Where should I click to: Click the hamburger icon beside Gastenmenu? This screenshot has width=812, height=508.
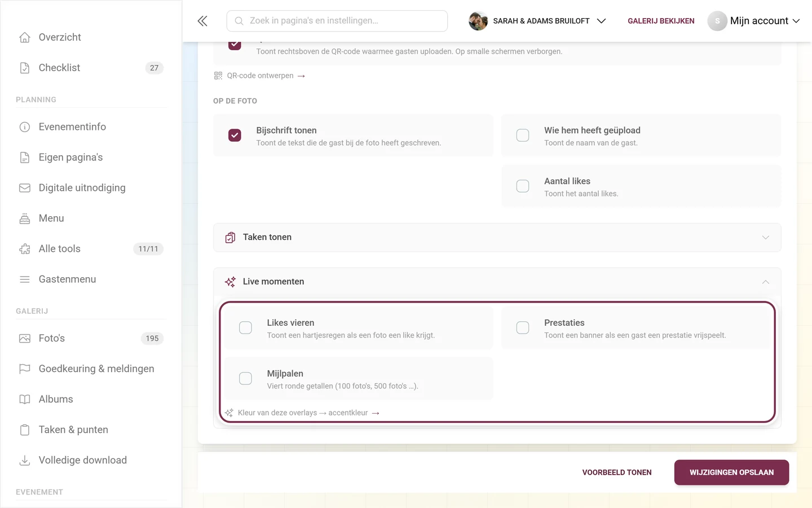click(25, 279)
